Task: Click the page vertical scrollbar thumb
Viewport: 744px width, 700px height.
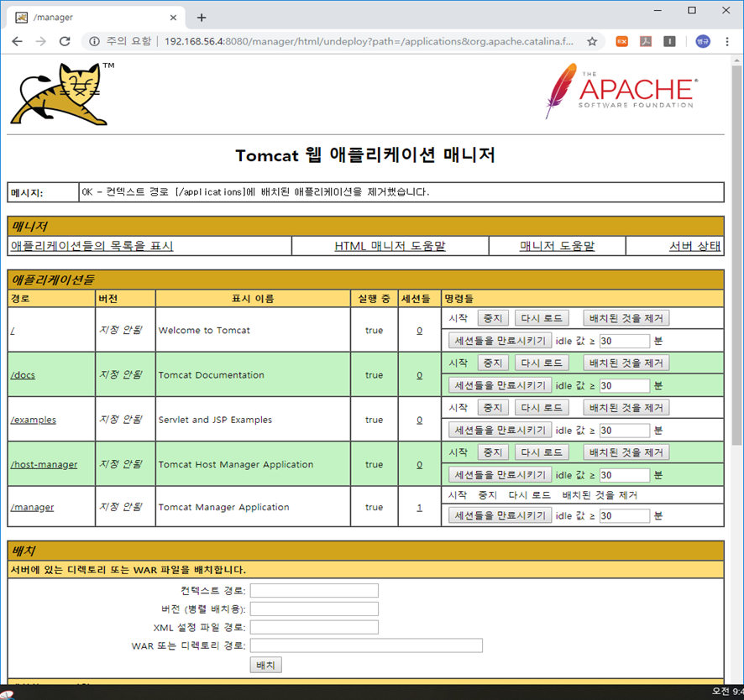Action: 736,255
